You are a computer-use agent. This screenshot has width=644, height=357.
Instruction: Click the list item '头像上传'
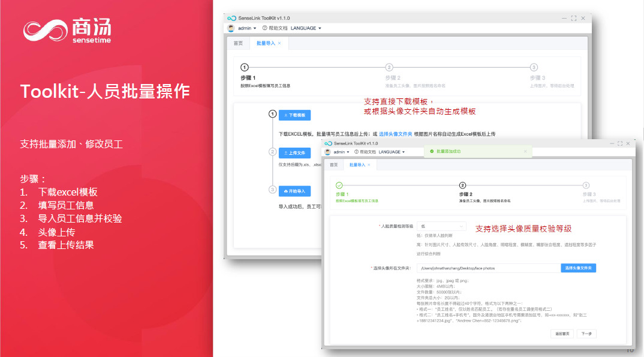[57, 232]
